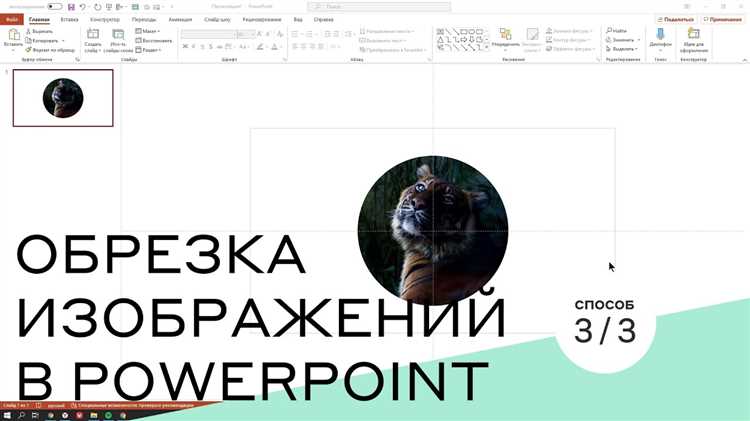Click the text highlight color button

tap(261, 47)
